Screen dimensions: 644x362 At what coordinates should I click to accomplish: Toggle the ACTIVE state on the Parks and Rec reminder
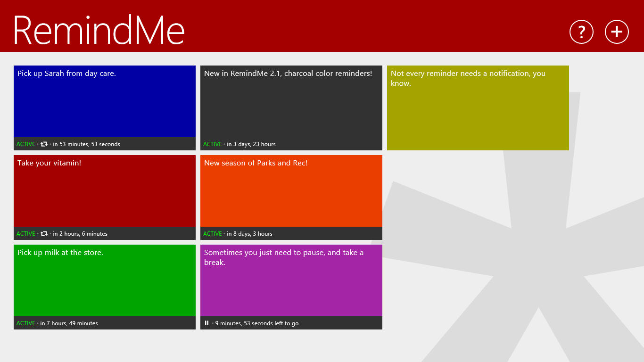pyautogui.click(x=213, y=233)
